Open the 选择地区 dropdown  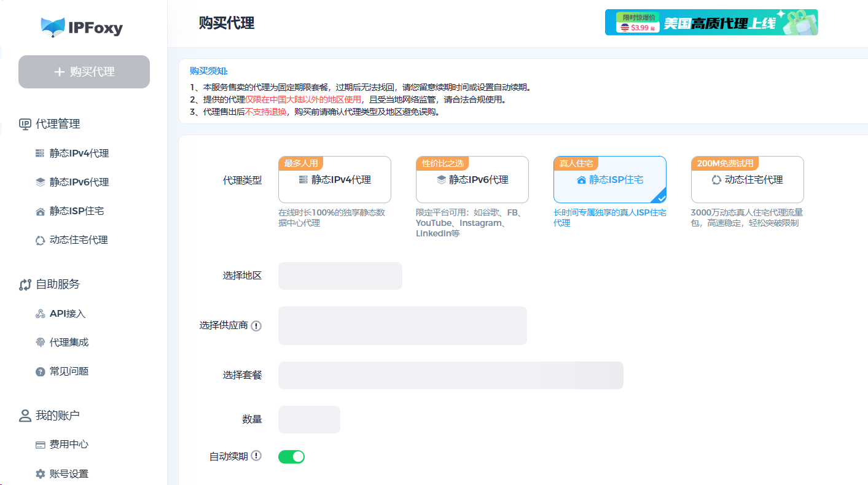pyautogui.click(x=340, y=276)
